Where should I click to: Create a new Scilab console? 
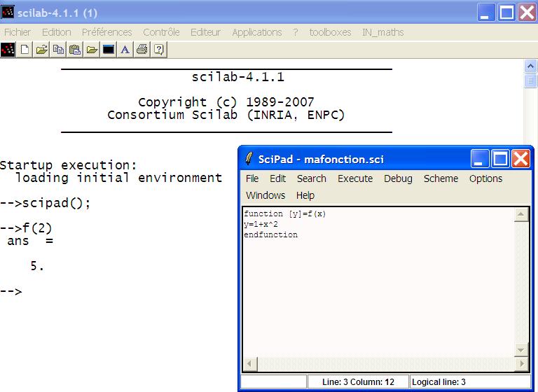[25, 50]
